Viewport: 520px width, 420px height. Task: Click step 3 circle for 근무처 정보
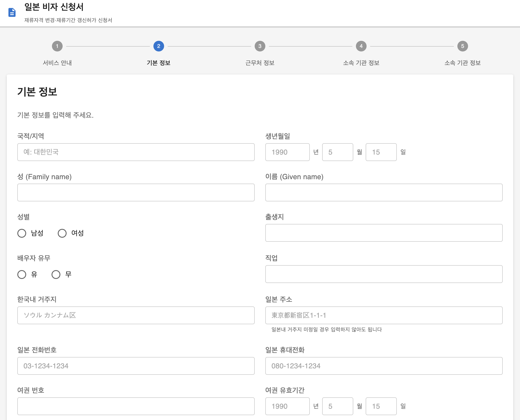260,46
